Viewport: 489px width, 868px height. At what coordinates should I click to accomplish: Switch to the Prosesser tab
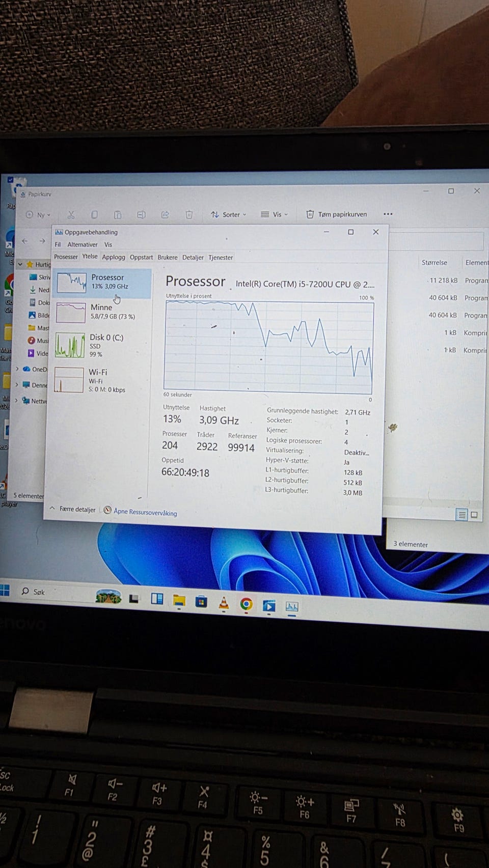coord(66,257)
